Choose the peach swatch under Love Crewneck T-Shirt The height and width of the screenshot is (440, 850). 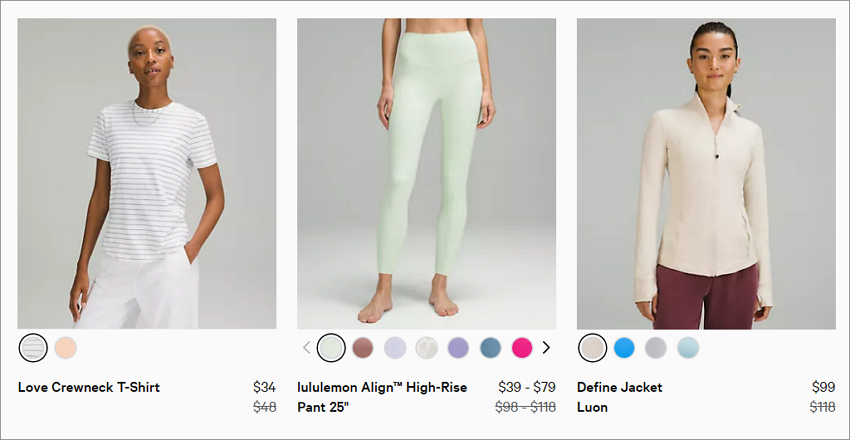[66, 348]
